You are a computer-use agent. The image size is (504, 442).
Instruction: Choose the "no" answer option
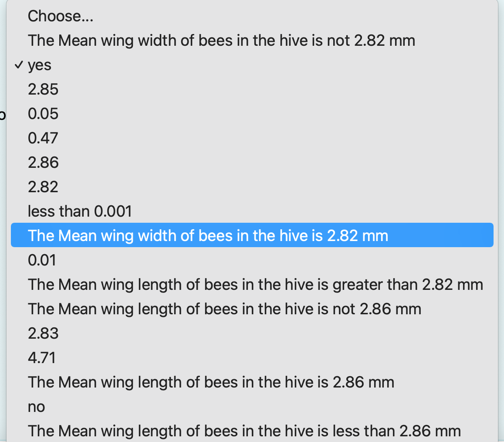coord(36,406)
